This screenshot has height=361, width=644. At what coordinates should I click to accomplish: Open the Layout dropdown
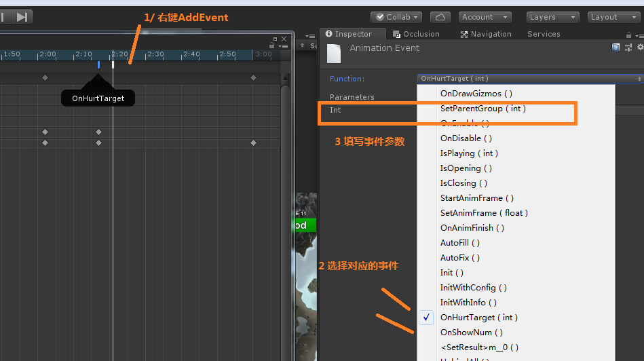[612, 17]
